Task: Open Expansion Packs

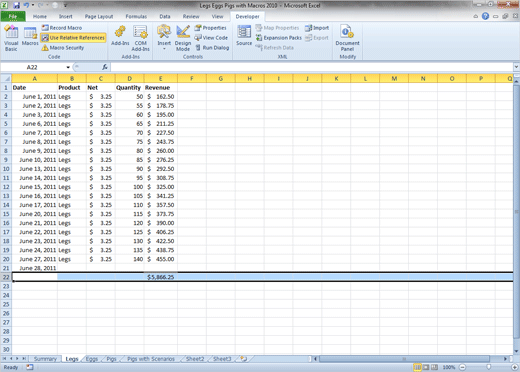Action: pos(279,38)
